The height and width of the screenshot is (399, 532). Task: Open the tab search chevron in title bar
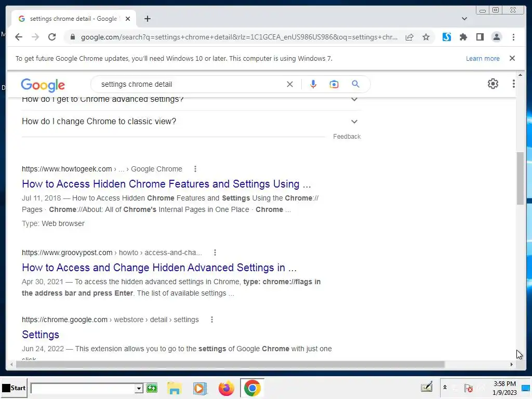[464, 19]
